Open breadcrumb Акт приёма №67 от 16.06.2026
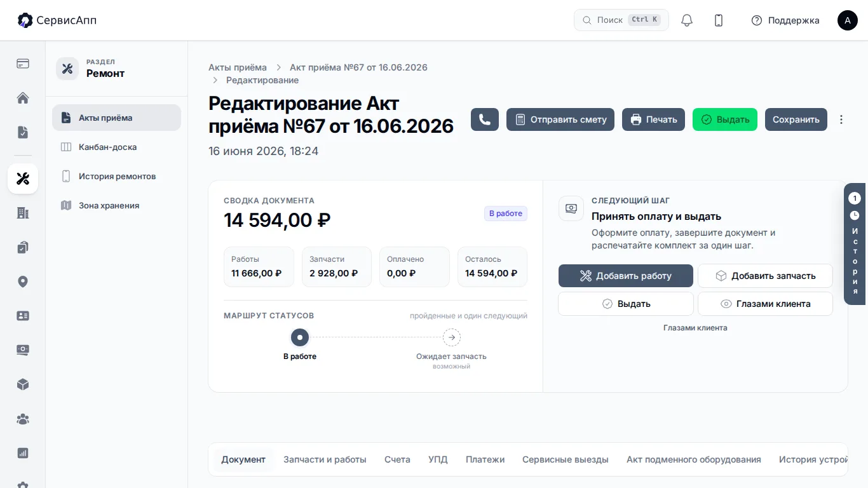Screen dimensions: 868x488 point(358,67)
